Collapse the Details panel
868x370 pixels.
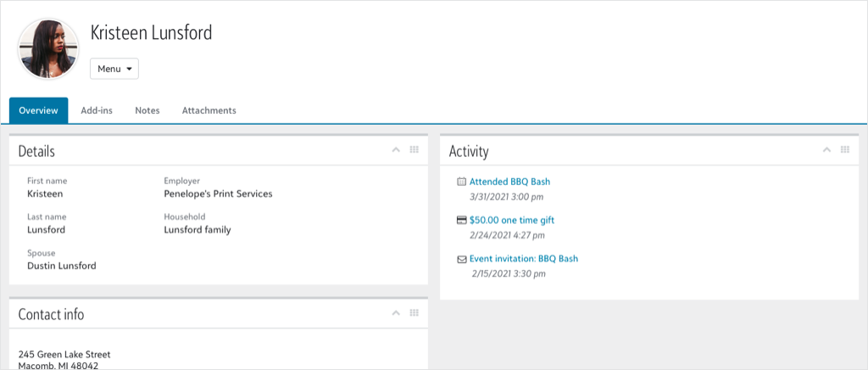tap(396, 150)
